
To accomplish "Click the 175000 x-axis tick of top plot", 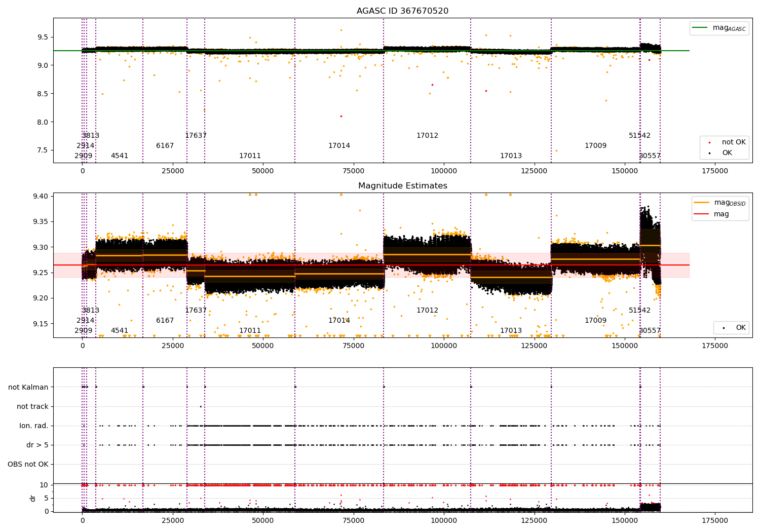I will coord(715,171).
